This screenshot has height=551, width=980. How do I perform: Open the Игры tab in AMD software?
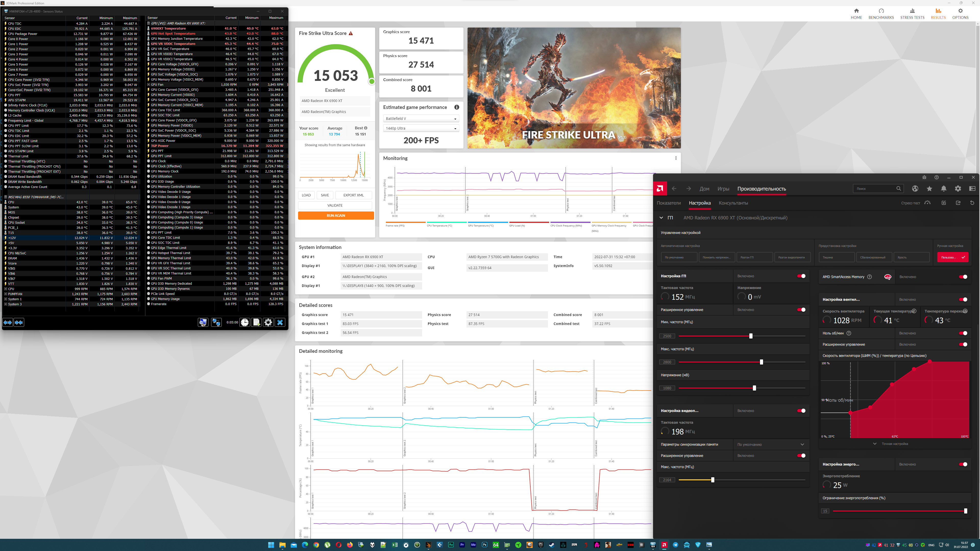723,189
